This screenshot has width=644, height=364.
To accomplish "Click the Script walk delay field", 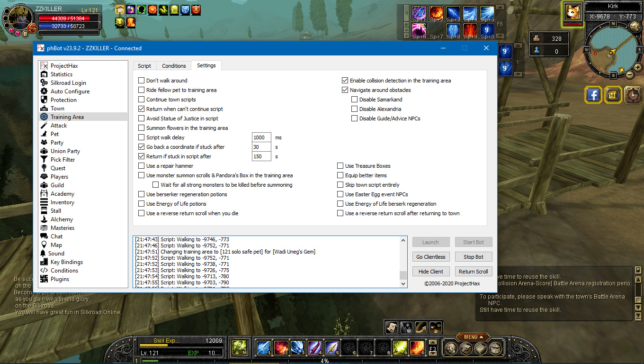I will tap(261, 137).
